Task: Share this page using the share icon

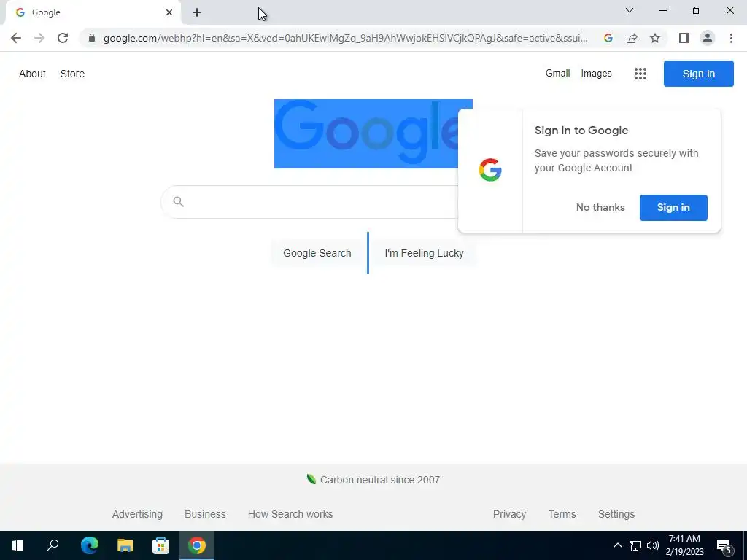Action: pos(632,38)
